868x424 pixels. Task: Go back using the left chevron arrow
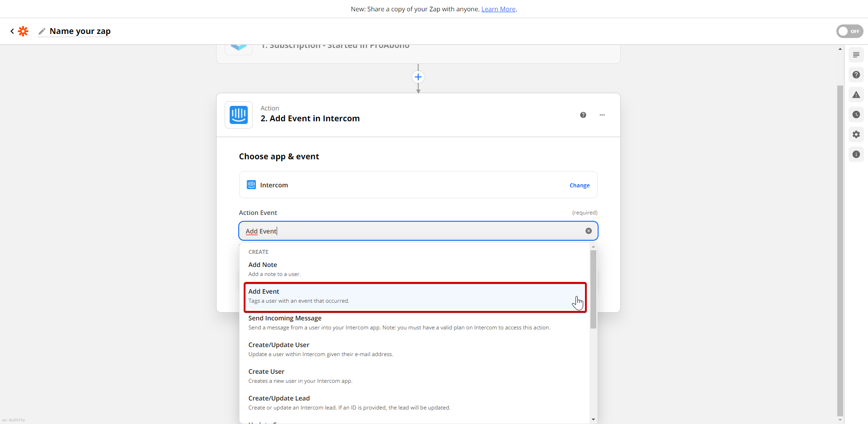12,31
